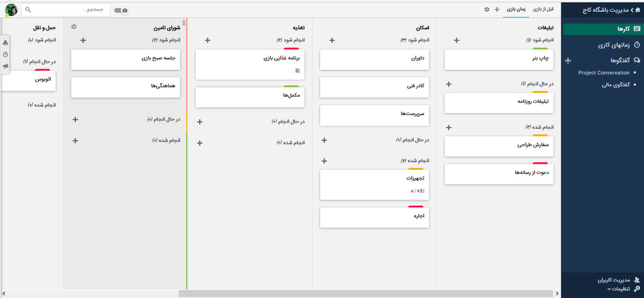Image resolution: width=644 pixels, height=298 pixels.
Task: Add new conversation next to گفتگوها
Action: coord(568,61)
